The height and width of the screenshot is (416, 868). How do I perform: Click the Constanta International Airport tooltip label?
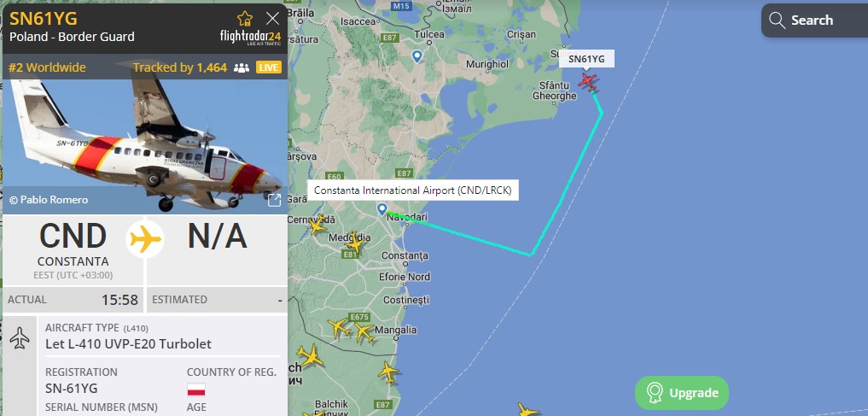pos(413,190)
